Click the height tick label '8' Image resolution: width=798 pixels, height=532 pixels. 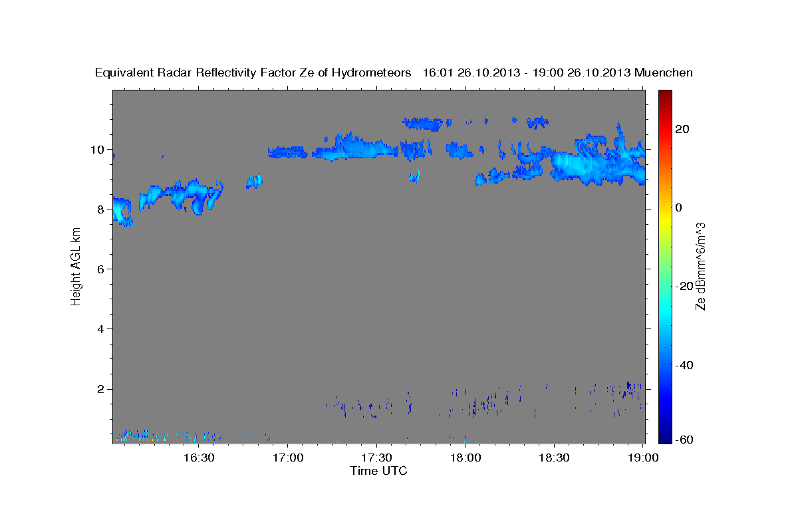coord(102,209)
